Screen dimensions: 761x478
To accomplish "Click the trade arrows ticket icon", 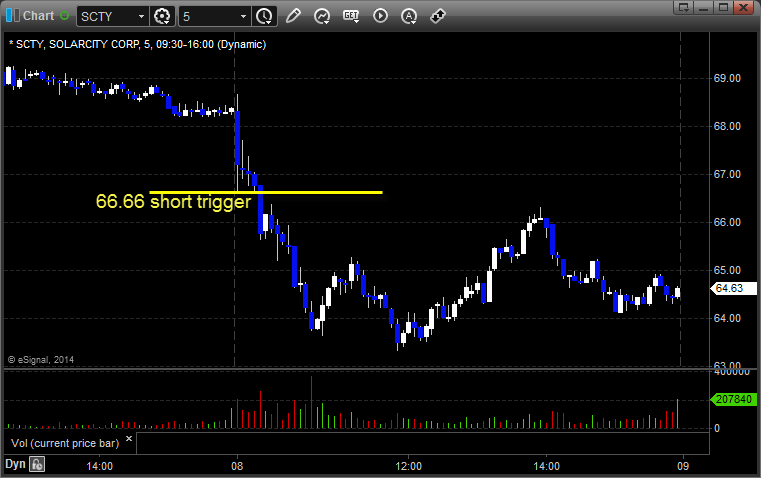I will 438,16.
